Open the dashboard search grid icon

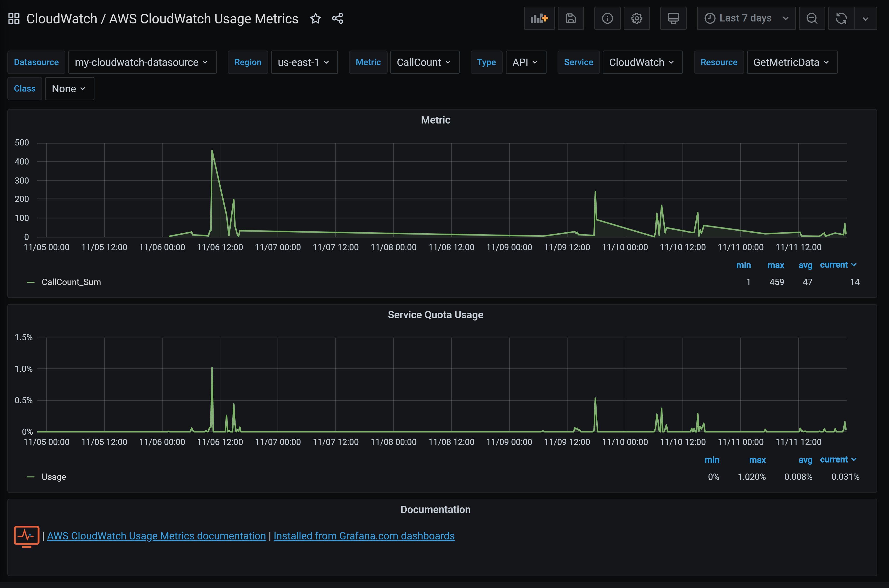[14, 18]
